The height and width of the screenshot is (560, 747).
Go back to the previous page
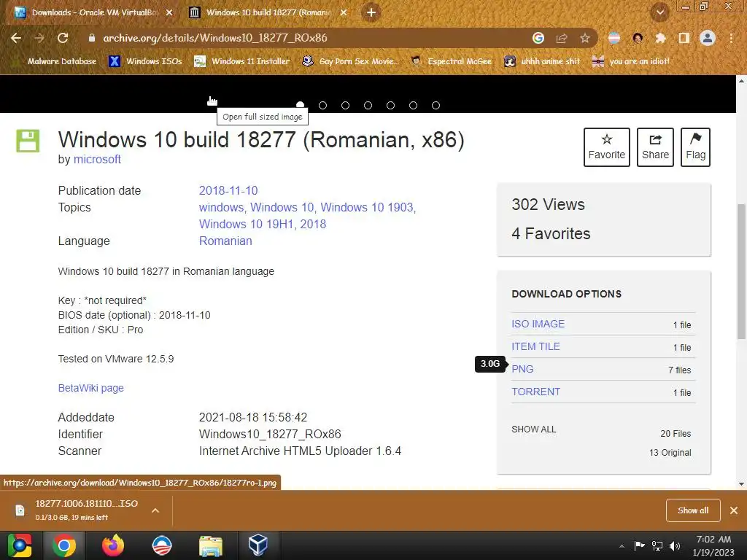click(16, 38)
